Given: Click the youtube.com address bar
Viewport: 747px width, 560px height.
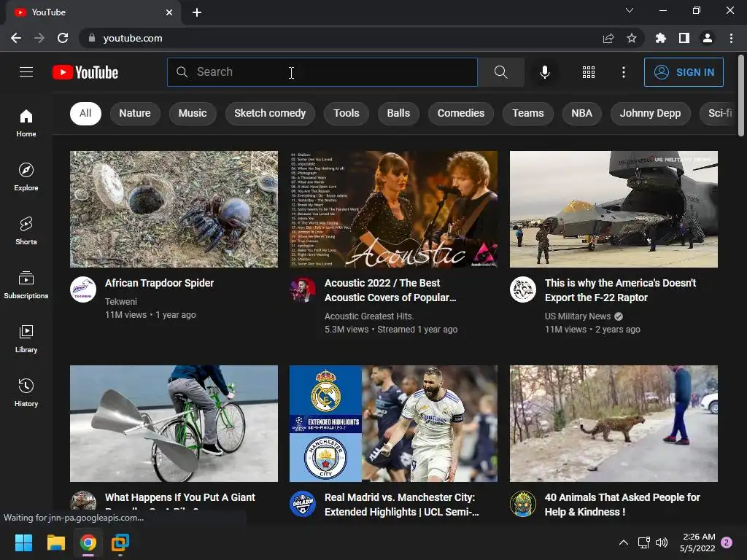Looking at the screenshot, I should click(x=343, y=38).
